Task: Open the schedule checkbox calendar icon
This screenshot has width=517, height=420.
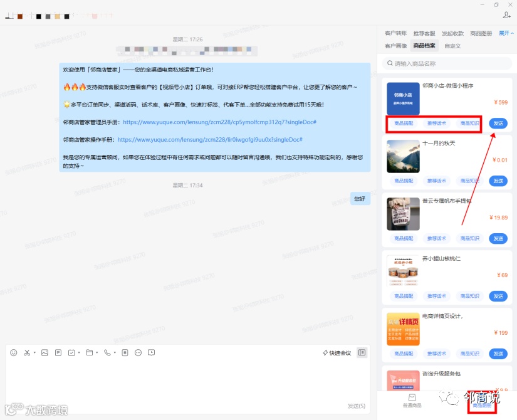Action: point(71,353)
